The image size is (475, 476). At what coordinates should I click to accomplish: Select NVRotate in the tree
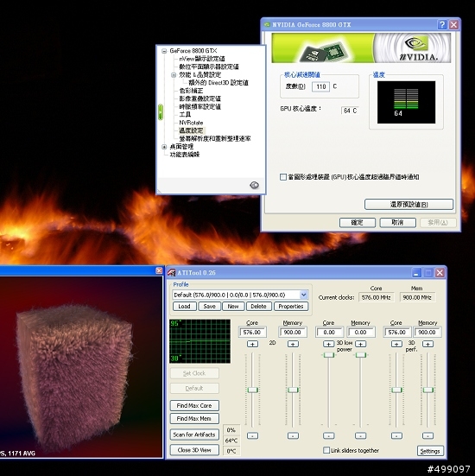point(191,123)
